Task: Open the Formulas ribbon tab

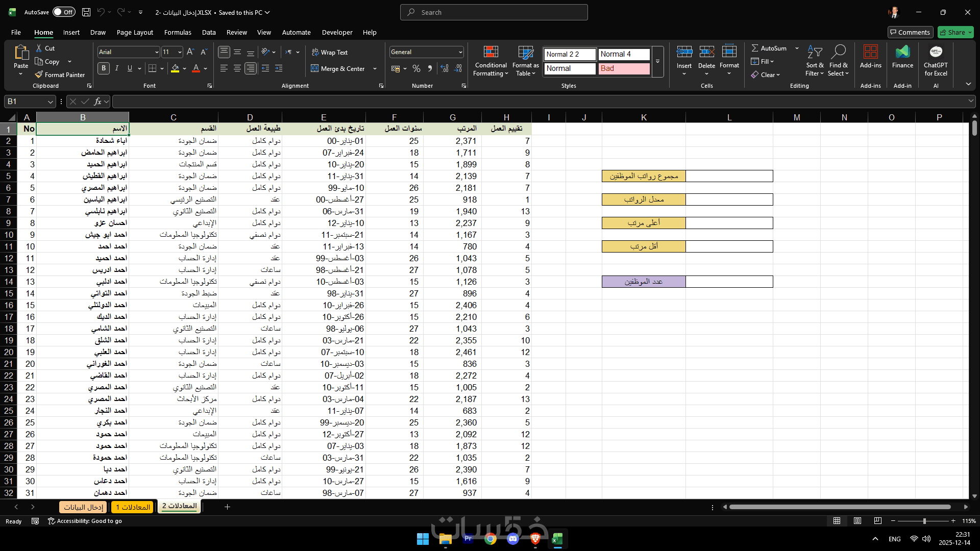Action: (178, 32)
